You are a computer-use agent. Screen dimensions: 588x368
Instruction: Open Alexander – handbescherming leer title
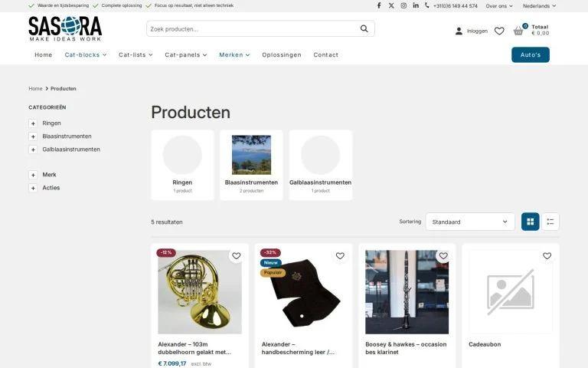tap(298, 348)
